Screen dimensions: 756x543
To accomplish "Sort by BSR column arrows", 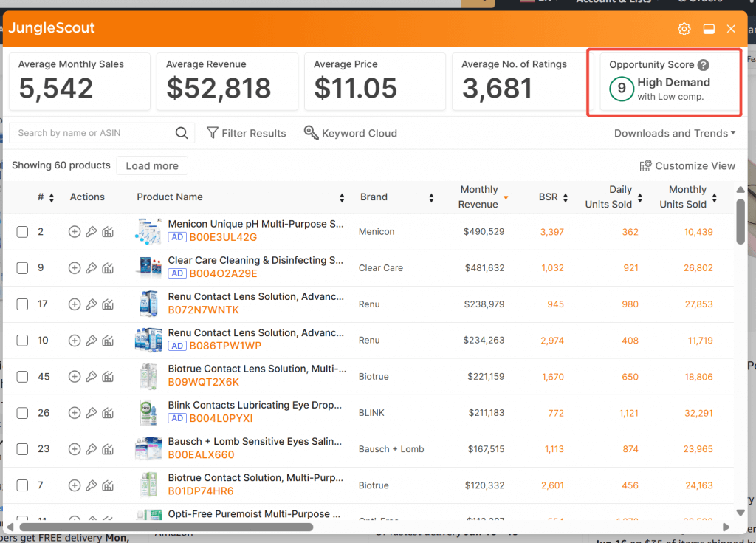I will coord(565,197).
